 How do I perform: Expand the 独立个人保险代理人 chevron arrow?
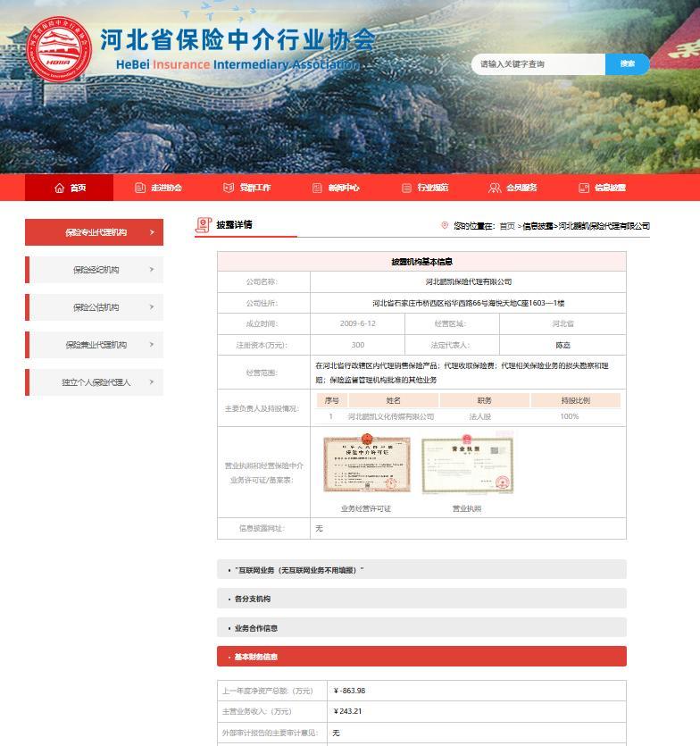pyautogui.click(x=152, y=382)
